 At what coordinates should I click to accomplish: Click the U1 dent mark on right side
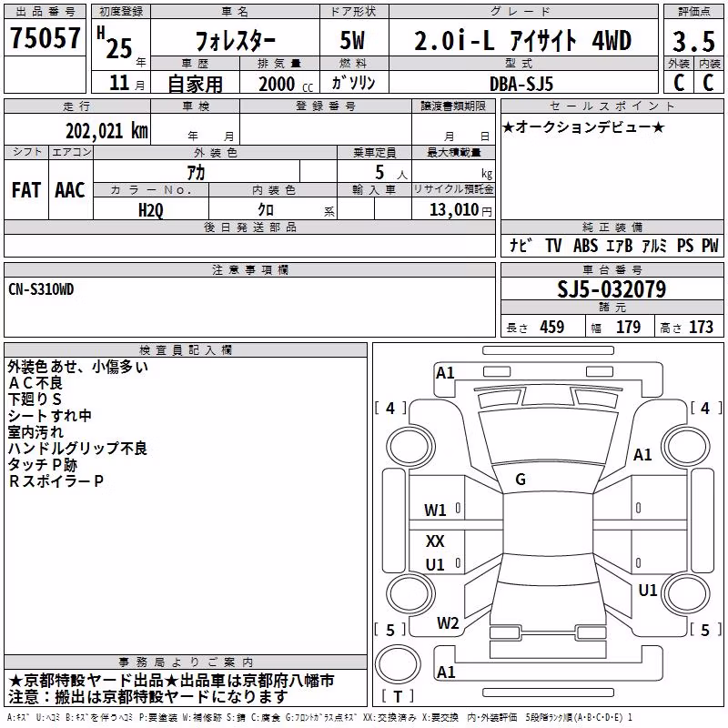coord(648,590)
